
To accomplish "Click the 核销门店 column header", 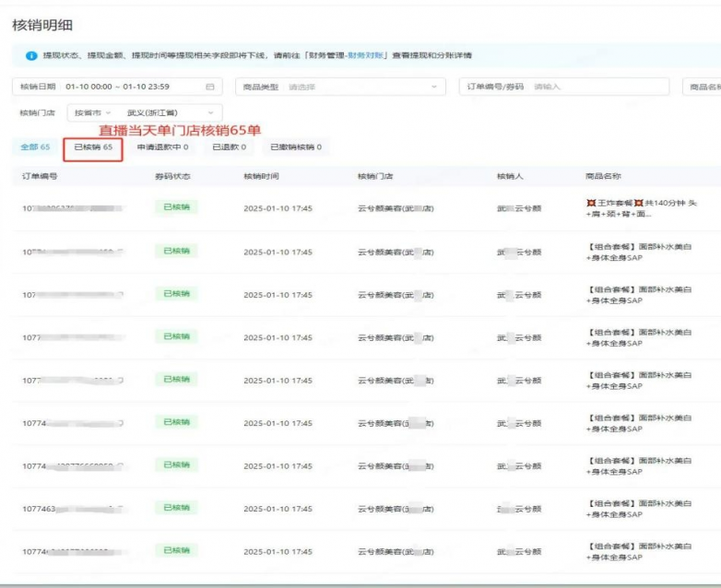I will 374,175.
